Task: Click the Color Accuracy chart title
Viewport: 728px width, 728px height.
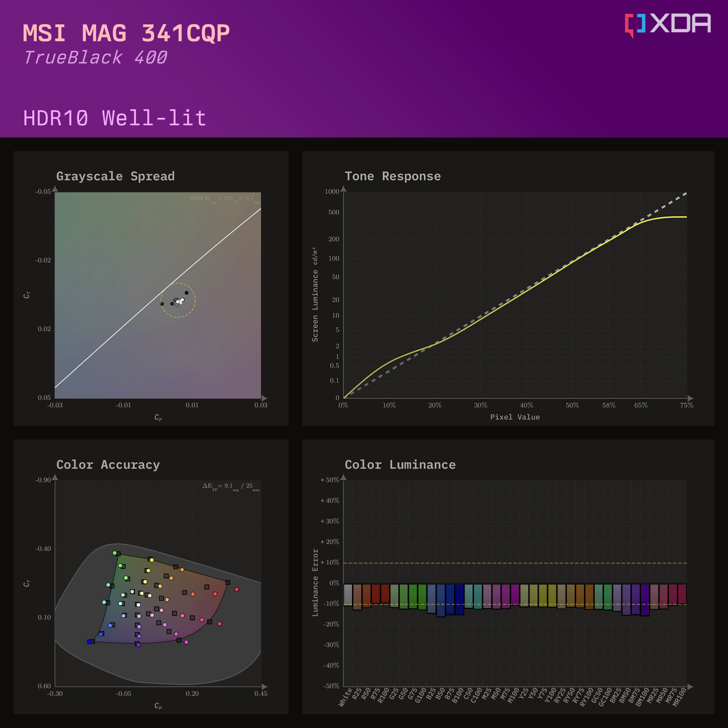Action: click(x=108, y=465)
